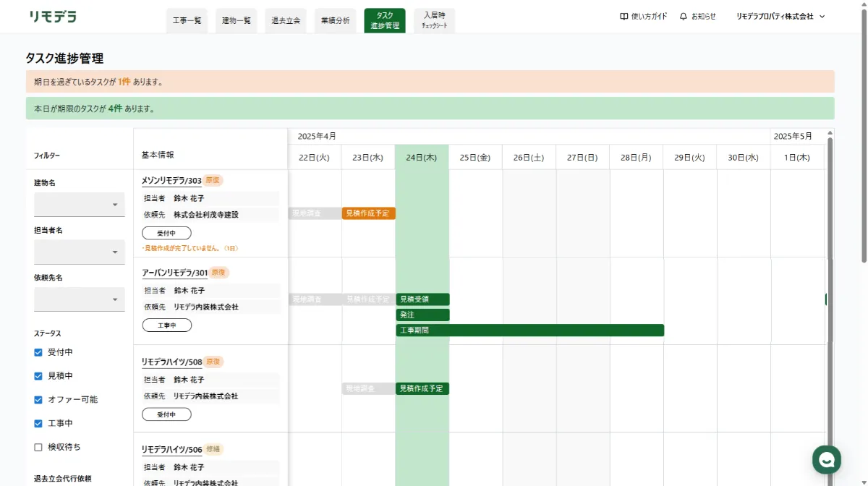The image size is (868, 486).
Task: Select the 業績分析 tab
Action: tap(336, 21)
